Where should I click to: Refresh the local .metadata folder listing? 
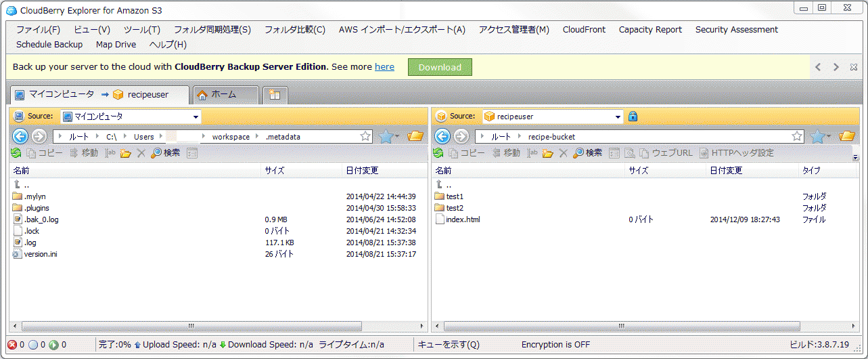(x=17, y=153)
